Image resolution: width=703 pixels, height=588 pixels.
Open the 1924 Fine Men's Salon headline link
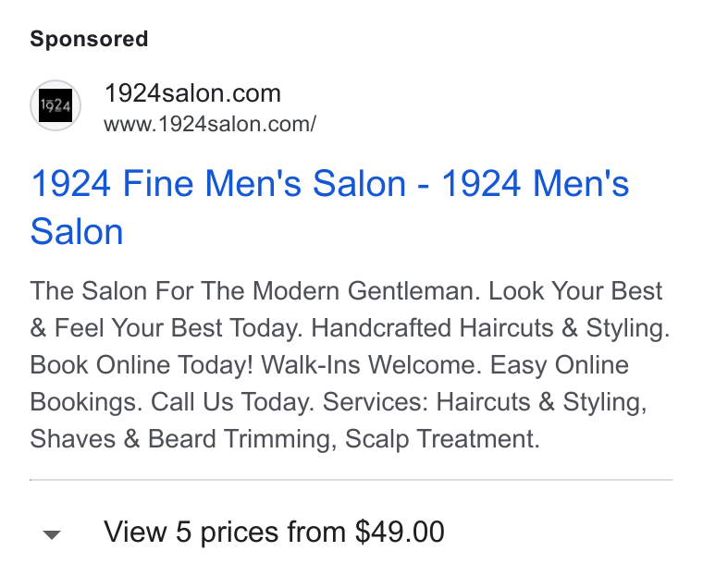pos(329,207)
